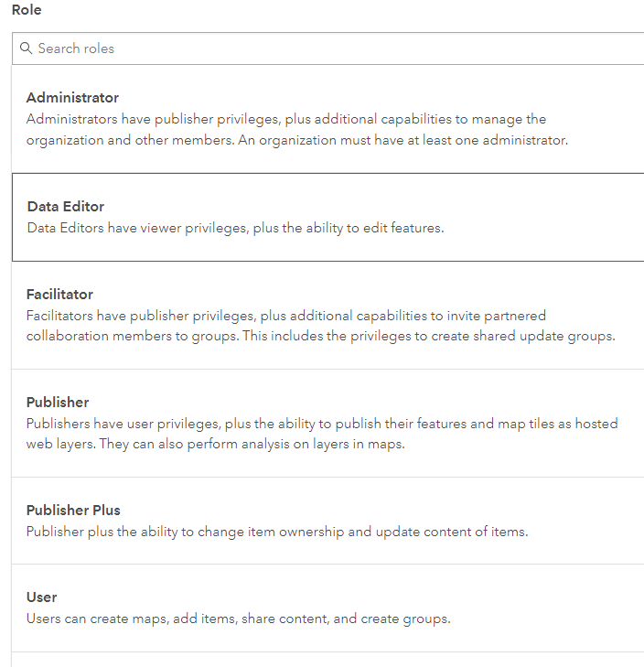
Task: Click the Administrator description about managing the organization
Action: coord(286,119)
